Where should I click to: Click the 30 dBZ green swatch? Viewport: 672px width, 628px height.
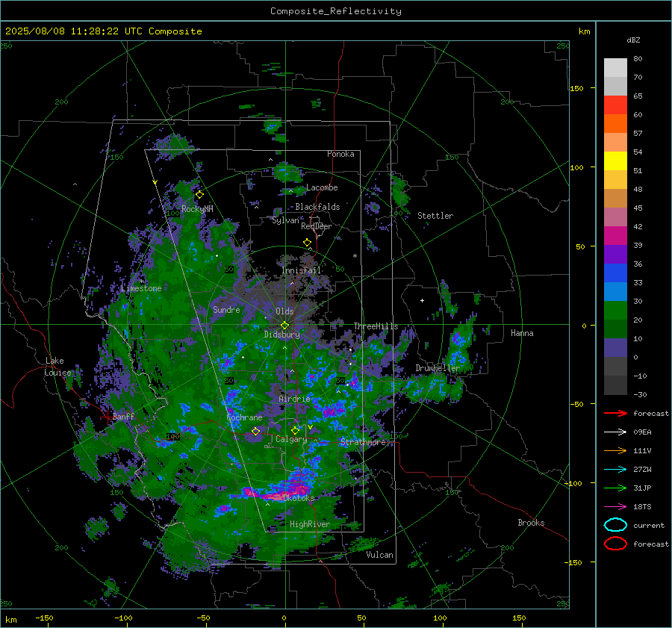point(615,310)
